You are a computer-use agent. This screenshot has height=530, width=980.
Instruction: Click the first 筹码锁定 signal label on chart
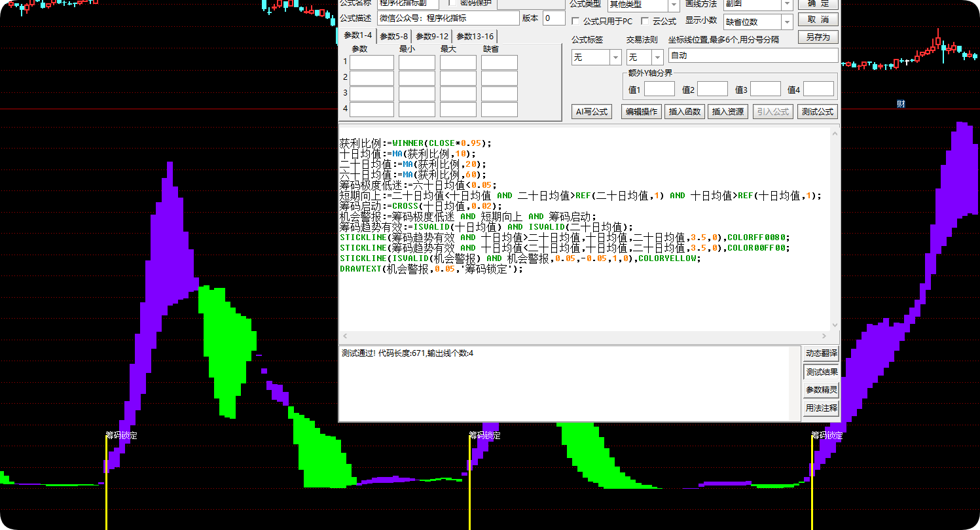pyautogui.click(x=122, y=435)
